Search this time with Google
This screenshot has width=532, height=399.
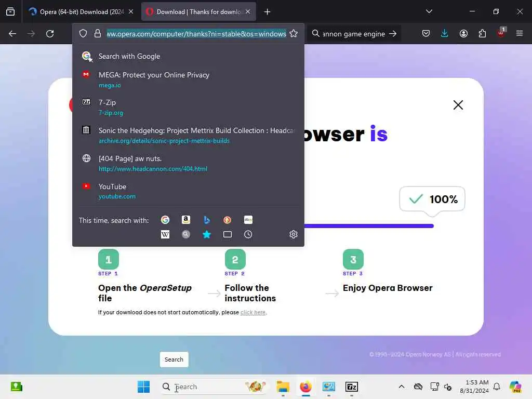click(165, 220)
